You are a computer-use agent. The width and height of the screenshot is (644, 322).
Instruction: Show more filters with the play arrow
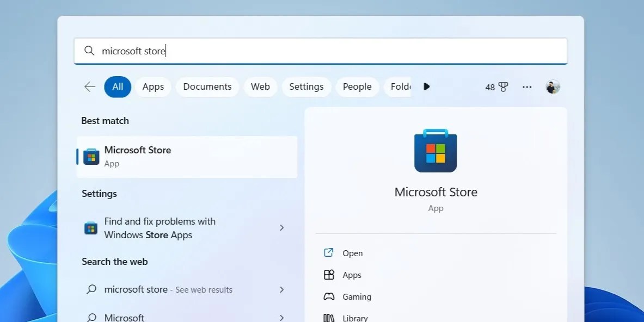pos(426,86)
